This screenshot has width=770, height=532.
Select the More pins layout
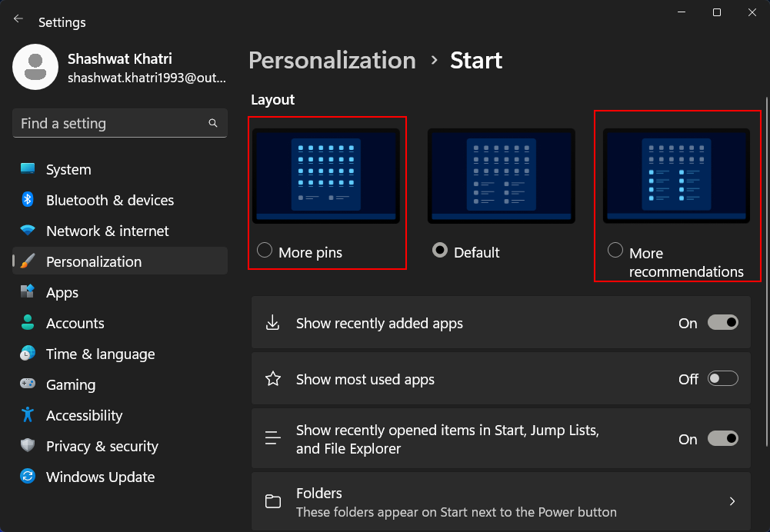264,250
